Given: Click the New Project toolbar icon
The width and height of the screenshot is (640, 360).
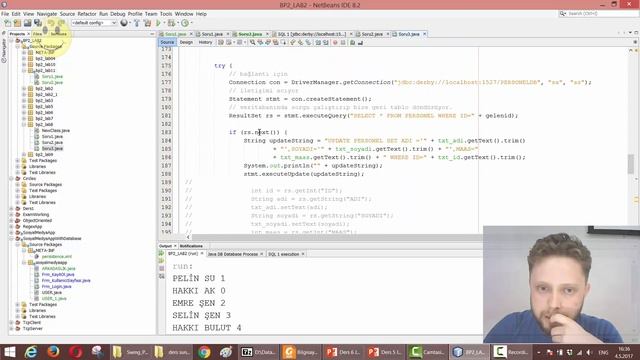Looking at the screenshot, I should 17,23.
